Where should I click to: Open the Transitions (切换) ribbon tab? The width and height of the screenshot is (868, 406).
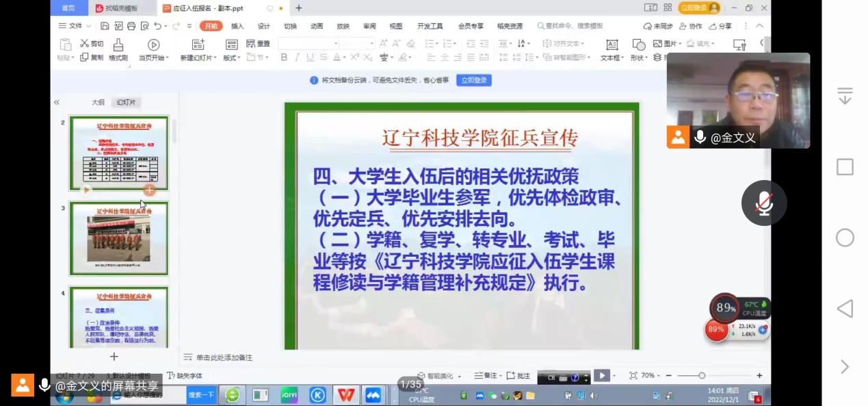tap(290, 26)
